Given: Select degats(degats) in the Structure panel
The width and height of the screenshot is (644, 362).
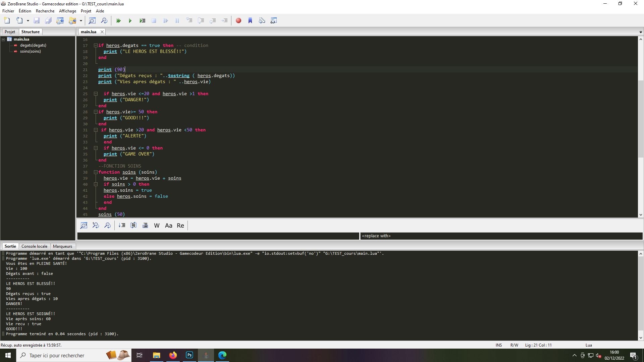Looking at the screenshot, I should click(x=33, y=45).
